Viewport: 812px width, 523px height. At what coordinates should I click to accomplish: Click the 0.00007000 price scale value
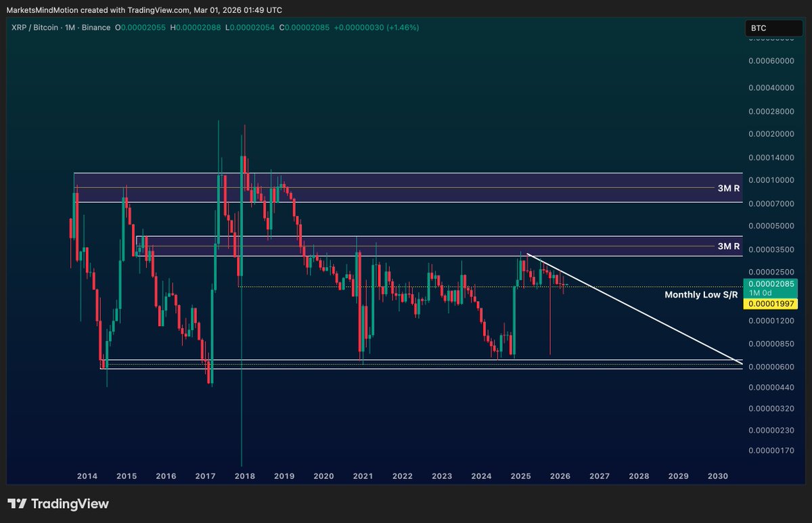pyautogui.click(x=771, y=204)
